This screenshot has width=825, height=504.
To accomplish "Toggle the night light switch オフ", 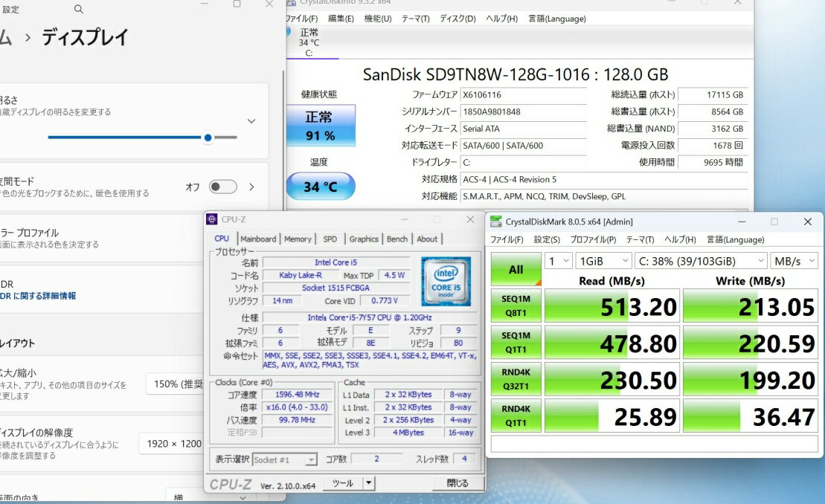I will [x=222, y=187].
